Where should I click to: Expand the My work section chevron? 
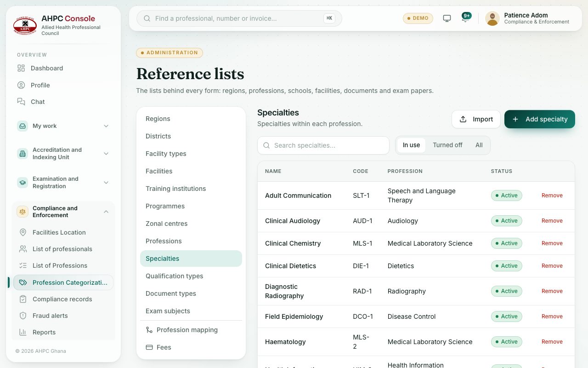coord(106,126)
